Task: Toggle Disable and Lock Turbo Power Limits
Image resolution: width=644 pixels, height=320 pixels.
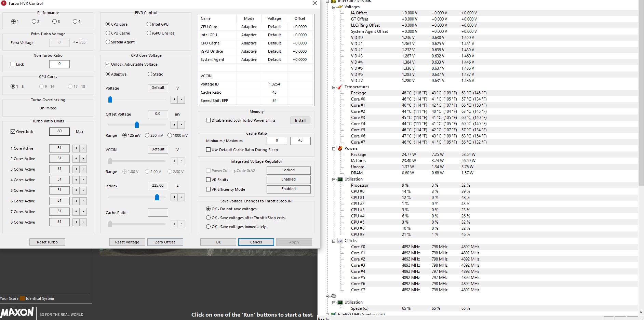Action: coord(208,120)
